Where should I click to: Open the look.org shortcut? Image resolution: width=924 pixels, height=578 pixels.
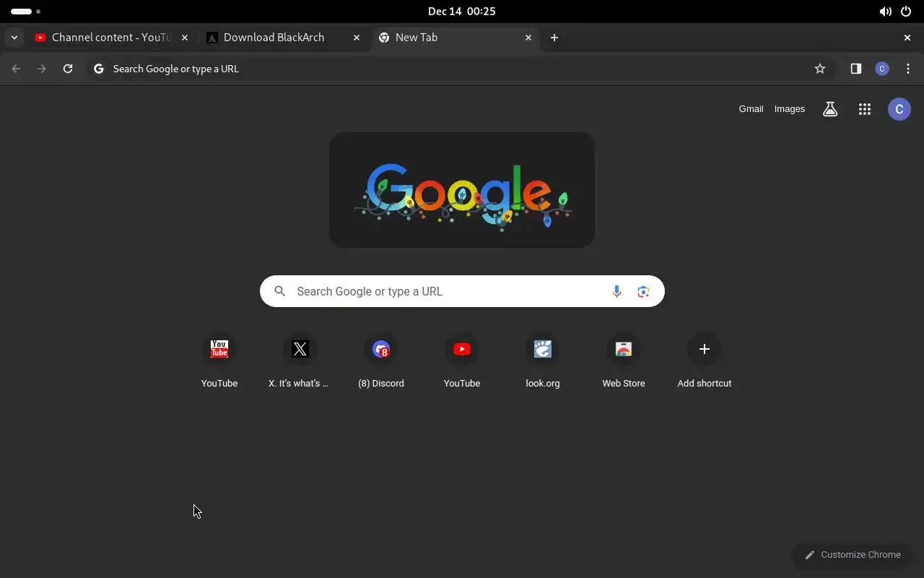pyautogui.click(x=543, y=362)
